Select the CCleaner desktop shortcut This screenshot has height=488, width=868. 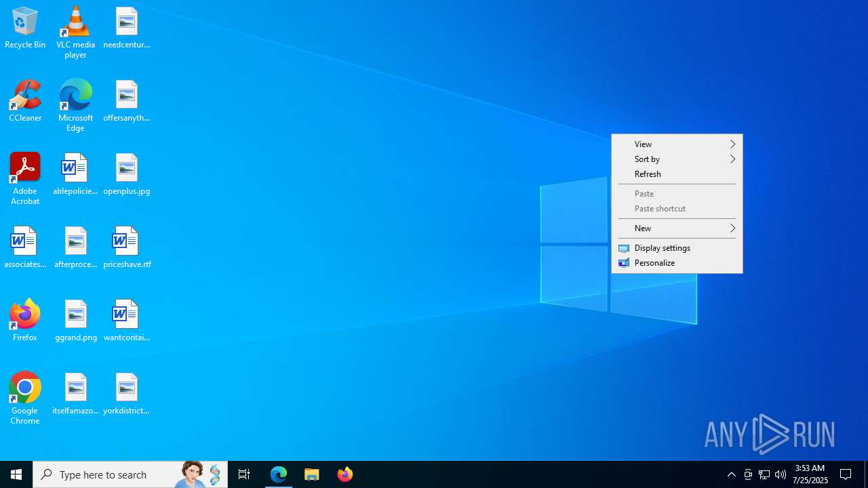[x=25, y=102]
